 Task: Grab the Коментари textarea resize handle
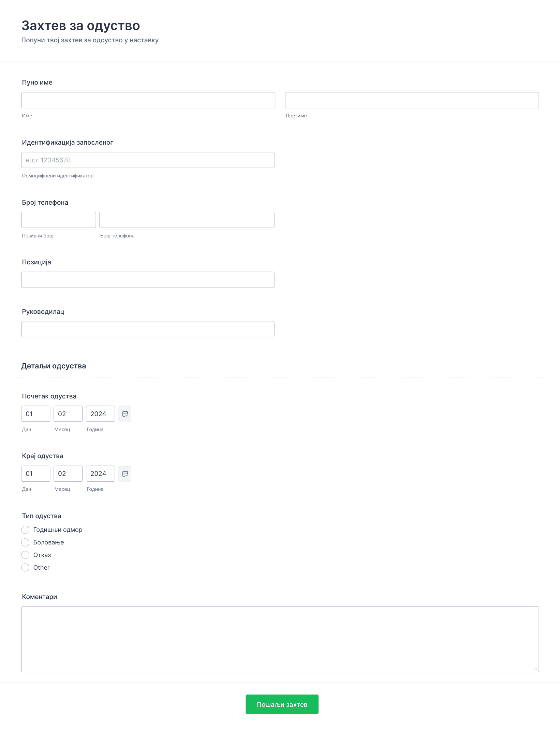(535, 669)
